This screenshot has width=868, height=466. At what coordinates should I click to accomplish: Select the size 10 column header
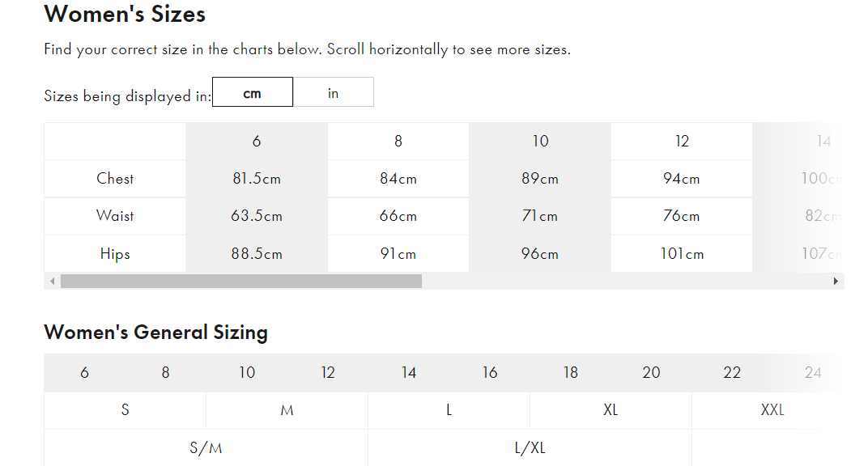540,142
